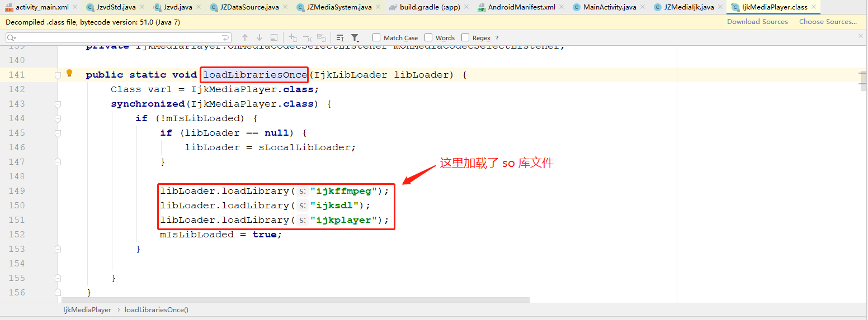Switch to JZMediaIjk.java tab
This screenshot has width=868, height=320.
(x=688, y=7)
